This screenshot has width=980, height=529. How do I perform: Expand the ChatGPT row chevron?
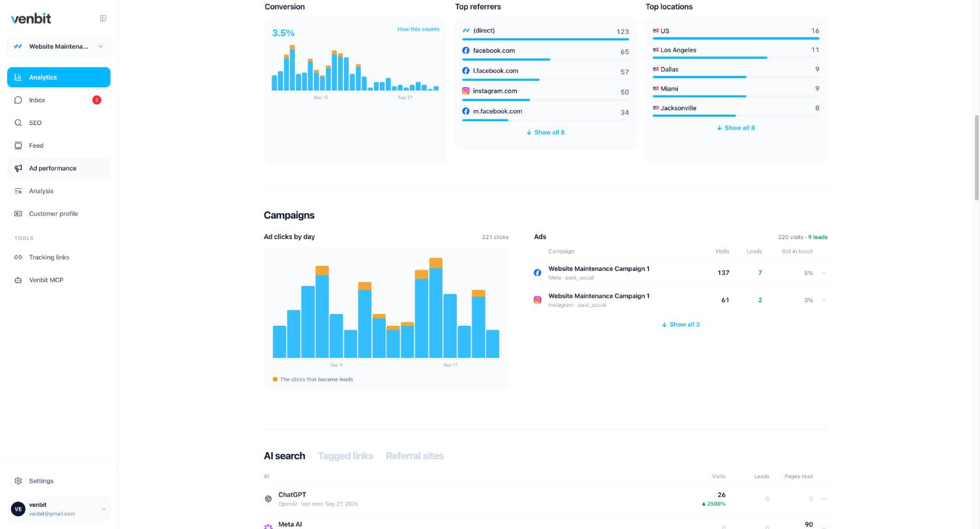pyautogui.click(x=824, y=499)
